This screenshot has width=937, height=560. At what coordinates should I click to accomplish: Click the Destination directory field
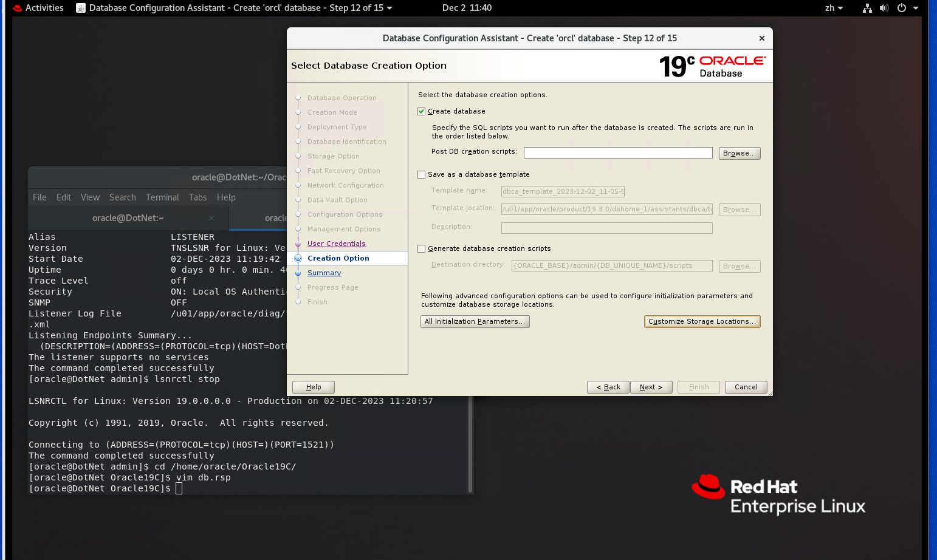[x=612, y=266]
